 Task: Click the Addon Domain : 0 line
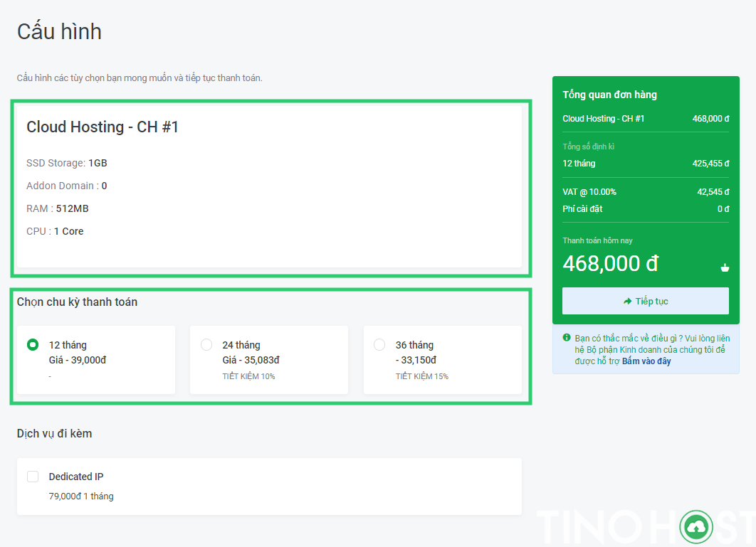(66, 186)
